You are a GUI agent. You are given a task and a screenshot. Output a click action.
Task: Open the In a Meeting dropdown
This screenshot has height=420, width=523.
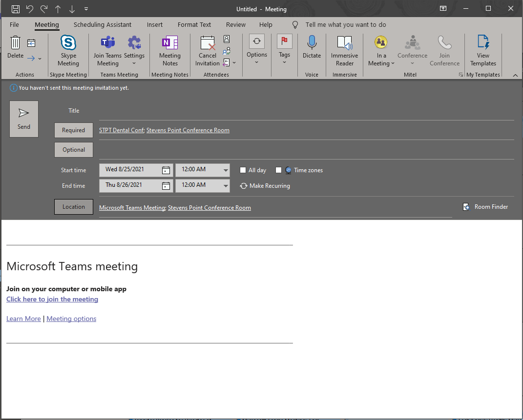[381, 51]
